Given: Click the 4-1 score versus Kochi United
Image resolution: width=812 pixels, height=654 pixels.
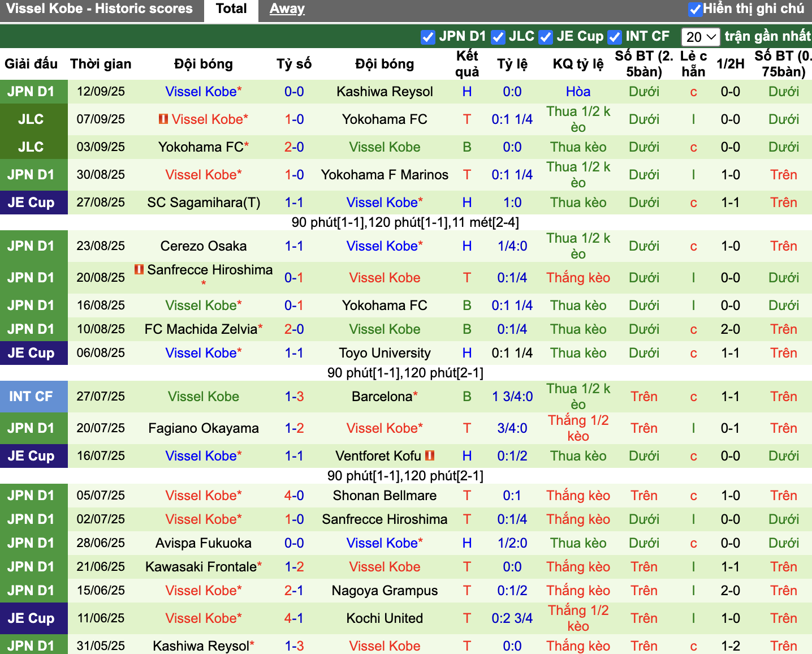Looking at the screenshot, I should 294,618.
